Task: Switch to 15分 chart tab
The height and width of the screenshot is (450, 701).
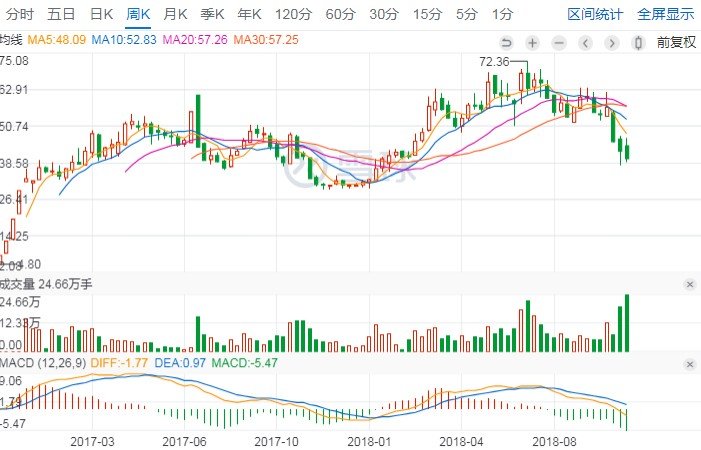Action: [427, 14]
